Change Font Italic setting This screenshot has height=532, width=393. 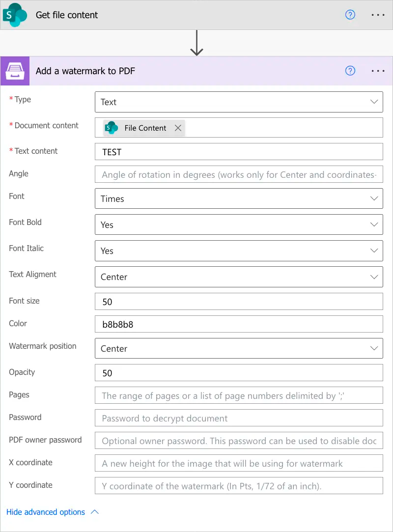239,251
